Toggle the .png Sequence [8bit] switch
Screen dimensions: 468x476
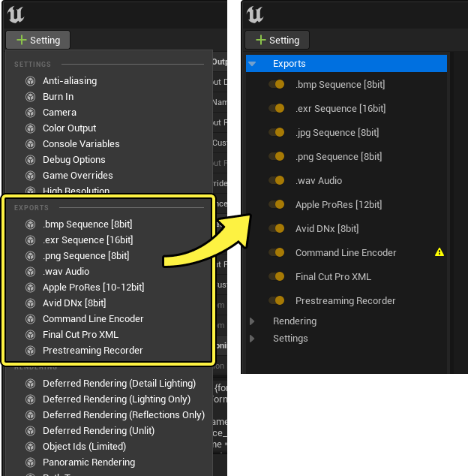point(276,156)
